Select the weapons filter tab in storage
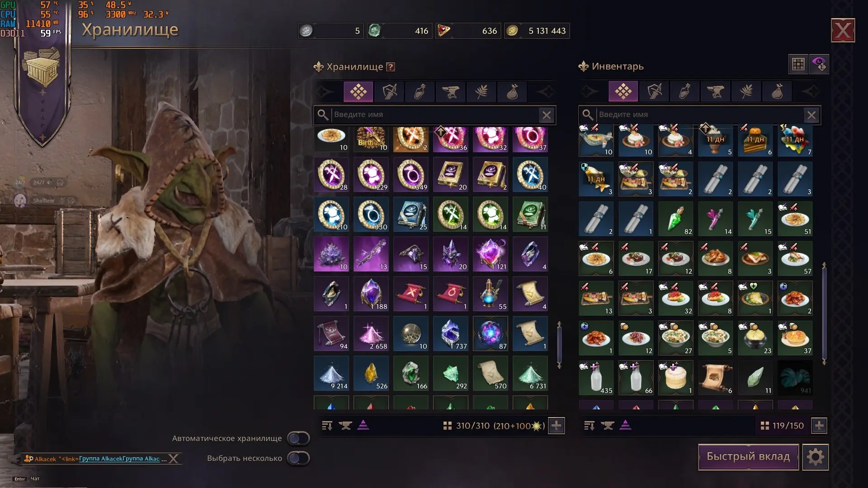 (390, 92)
